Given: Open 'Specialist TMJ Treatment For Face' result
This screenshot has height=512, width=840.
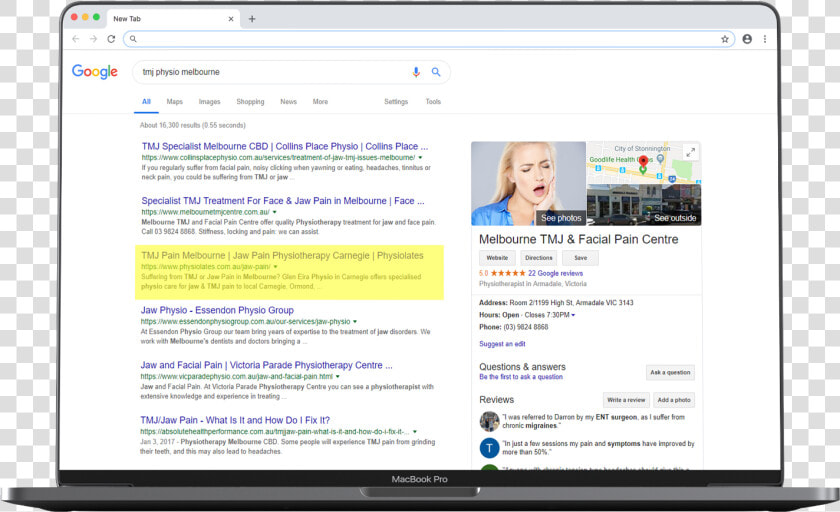Looking at the screenshot, I should (x=283, y=201).
